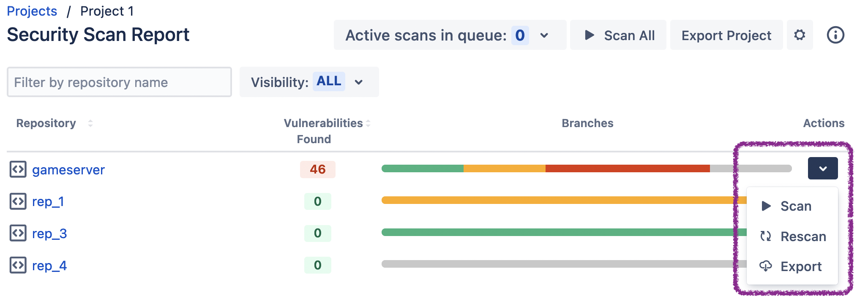Click the rep_1 repository code icon

click(18, 201)
